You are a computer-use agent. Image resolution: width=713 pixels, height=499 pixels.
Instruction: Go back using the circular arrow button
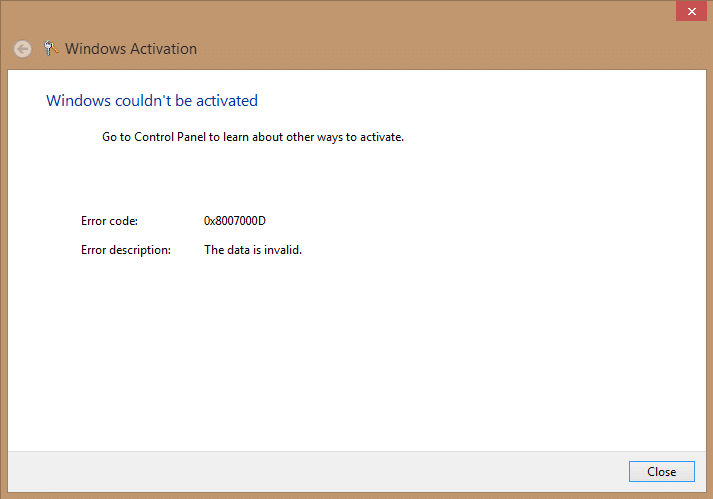(23, 49)
